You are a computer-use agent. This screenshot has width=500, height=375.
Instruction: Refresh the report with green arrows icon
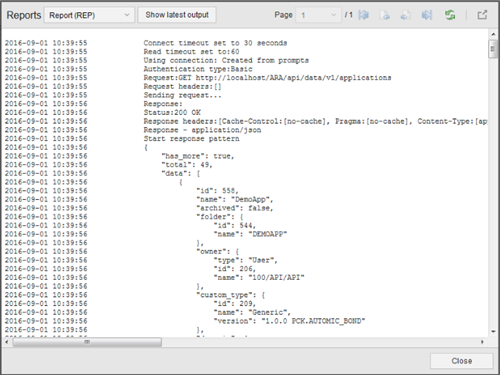point(450,15)
